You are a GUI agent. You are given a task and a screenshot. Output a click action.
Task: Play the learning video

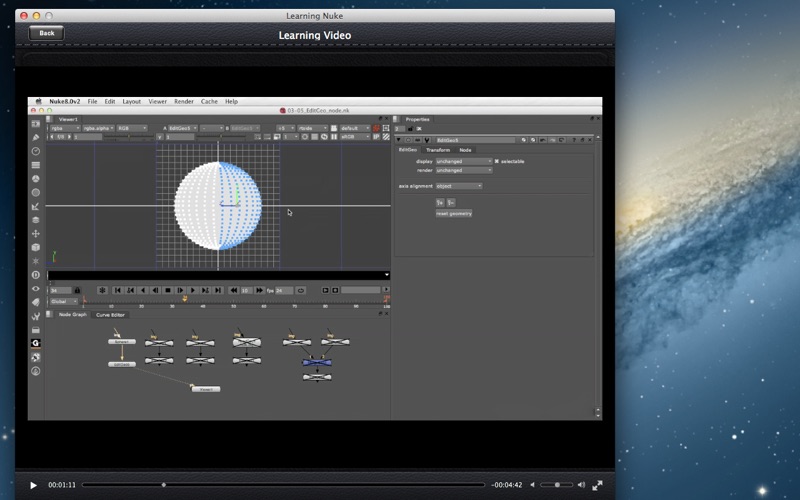[33, 485]
